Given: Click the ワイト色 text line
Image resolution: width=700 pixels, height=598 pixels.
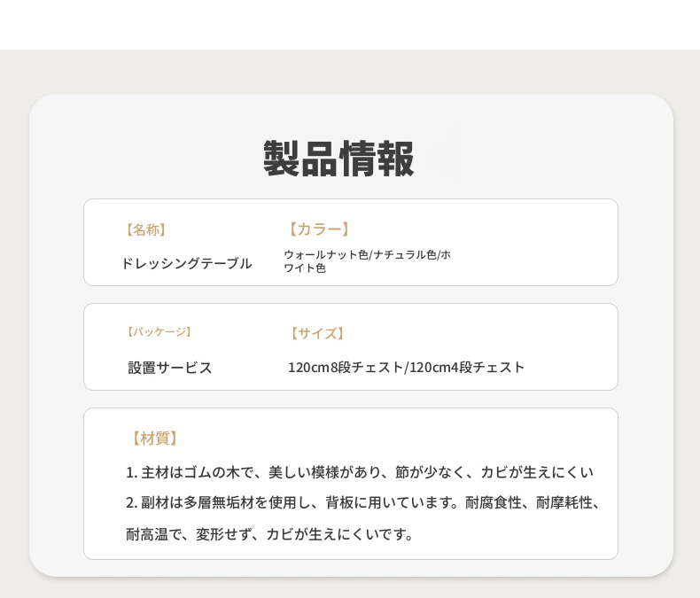Looking at the screenshot, I should click(x=305, y=268).
